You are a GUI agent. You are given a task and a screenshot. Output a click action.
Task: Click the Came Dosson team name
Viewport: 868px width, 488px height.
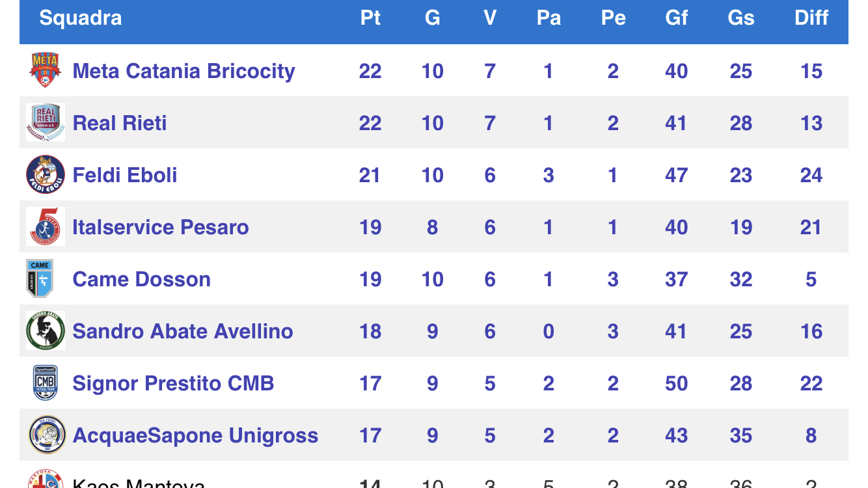(x=142, y=279)
